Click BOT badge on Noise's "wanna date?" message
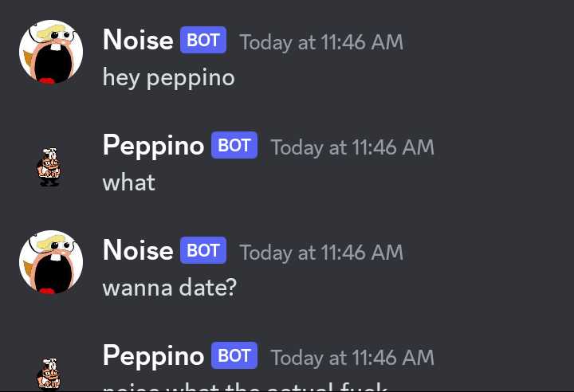Viewport: 574px width, 392px height. click(x=203, y=251)
